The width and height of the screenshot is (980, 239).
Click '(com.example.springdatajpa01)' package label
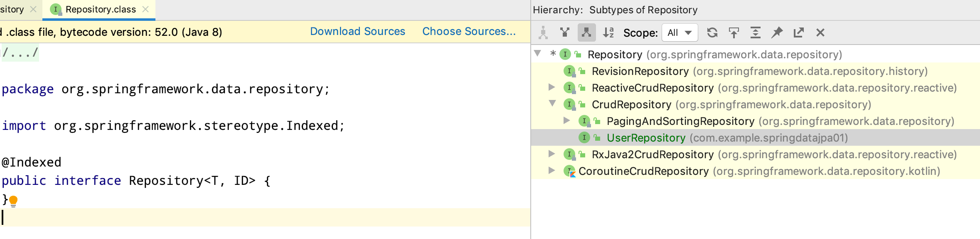(769, 138)
